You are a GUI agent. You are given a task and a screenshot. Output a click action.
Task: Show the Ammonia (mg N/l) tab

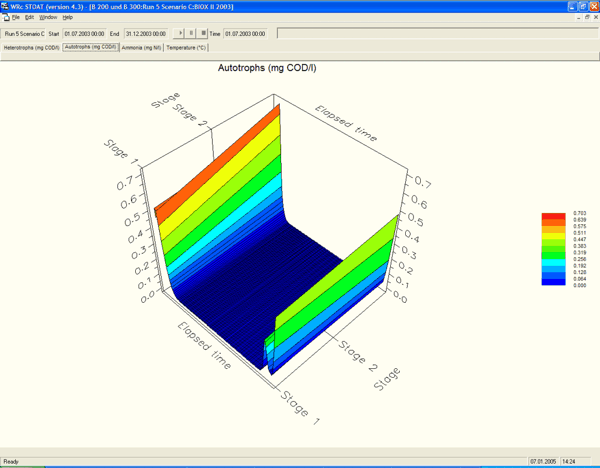coord(141,47)
